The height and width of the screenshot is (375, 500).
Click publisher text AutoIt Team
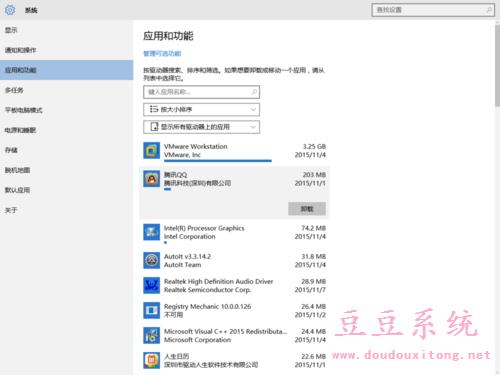[x=183, y=265]
